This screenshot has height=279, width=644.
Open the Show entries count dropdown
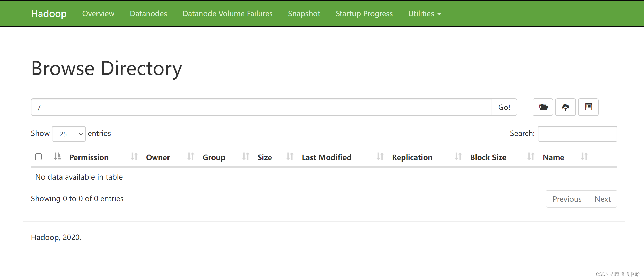(x=69, y=134)
